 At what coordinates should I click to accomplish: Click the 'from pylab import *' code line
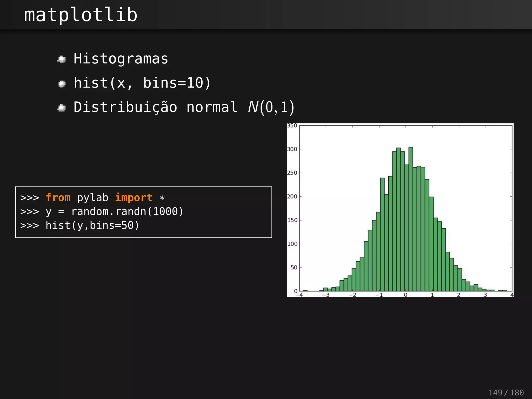92,198
